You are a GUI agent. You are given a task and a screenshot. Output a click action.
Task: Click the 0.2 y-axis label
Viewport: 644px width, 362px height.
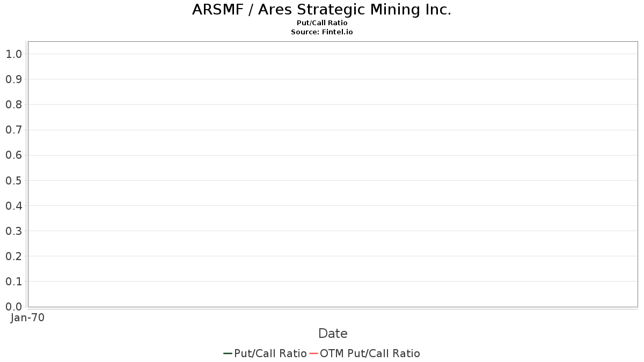pyautogui.click(x=14, y=256)
